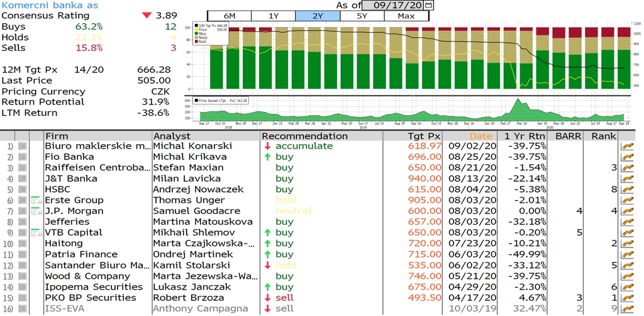Select the 2Y chart range tab
The height and width of the screenshot is (316, 644).
[x=318, y=16]
